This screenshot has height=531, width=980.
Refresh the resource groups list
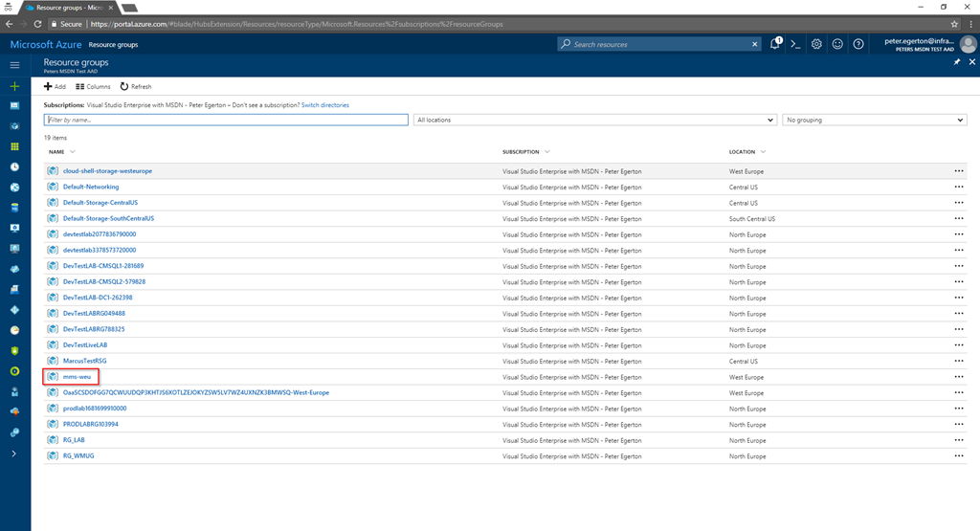136,86
